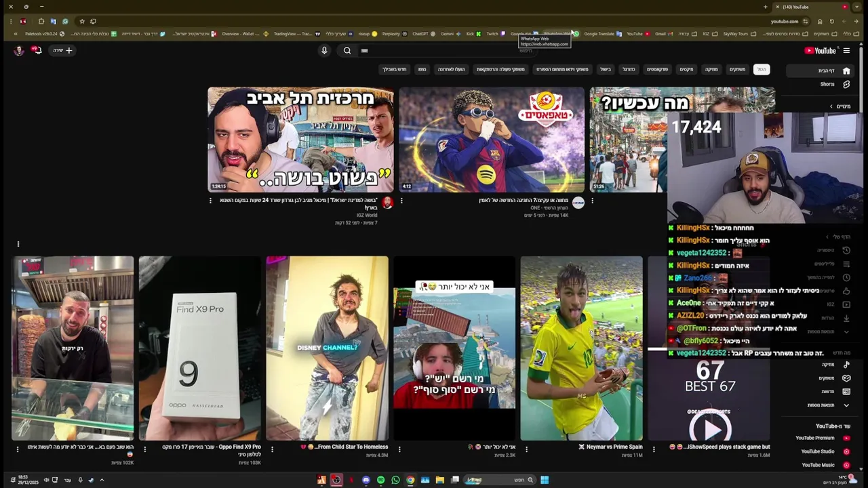Open the ONE channel avatar
The width and height of the screenshot is (868, 488).
point(578,203)
